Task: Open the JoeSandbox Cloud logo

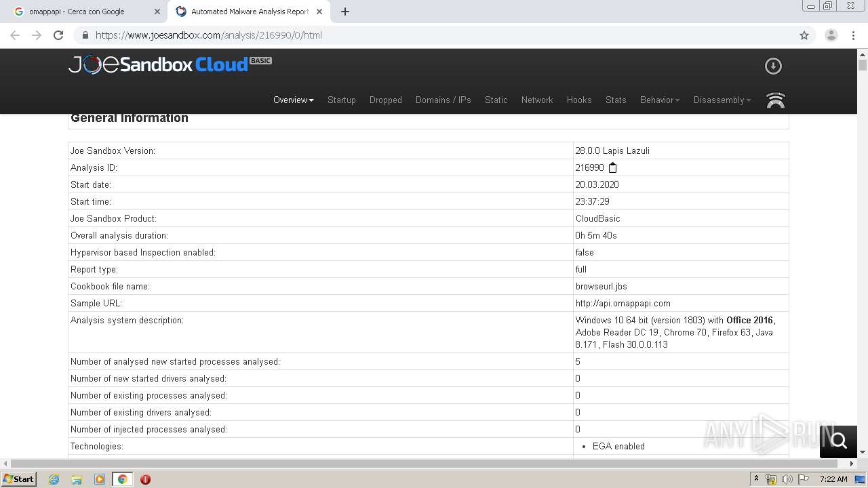Action: [170, 64]
